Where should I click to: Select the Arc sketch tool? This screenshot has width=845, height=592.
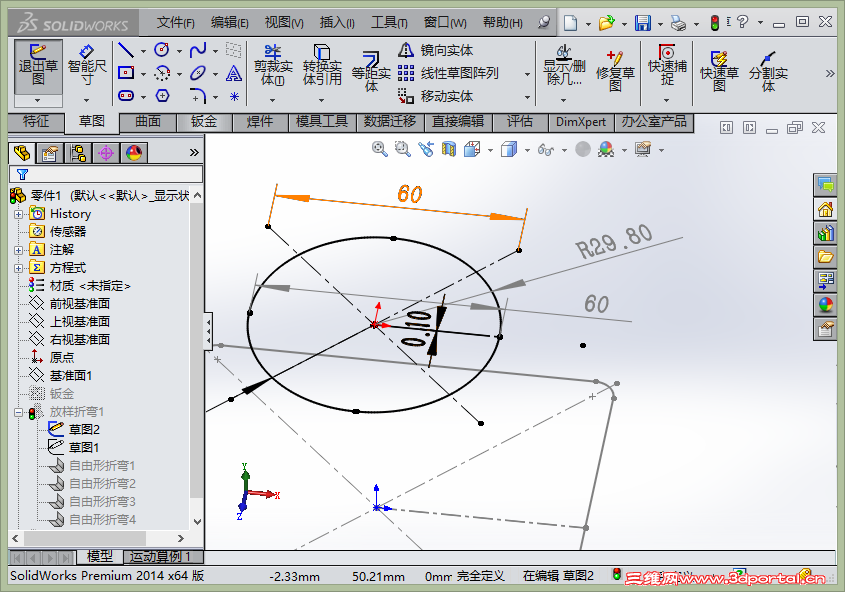[x=162, y=73]
